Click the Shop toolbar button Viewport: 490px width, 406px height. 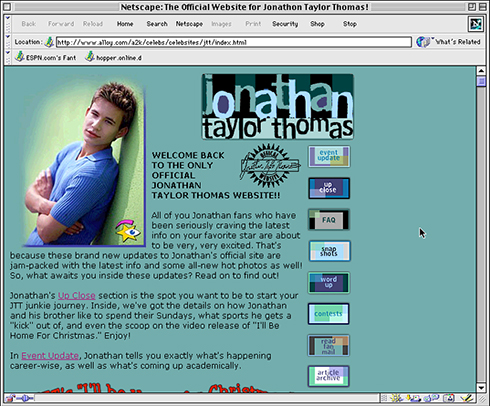click(317, 24)
